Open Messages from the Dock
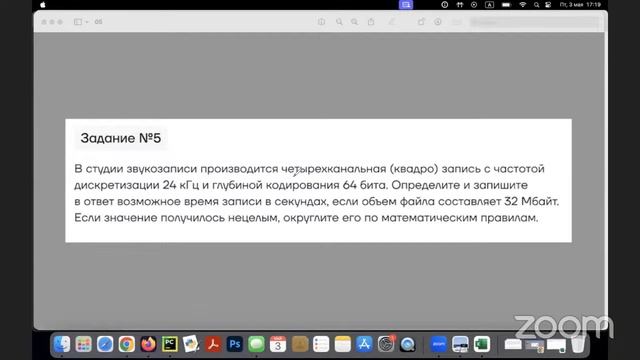 (256, 344)
